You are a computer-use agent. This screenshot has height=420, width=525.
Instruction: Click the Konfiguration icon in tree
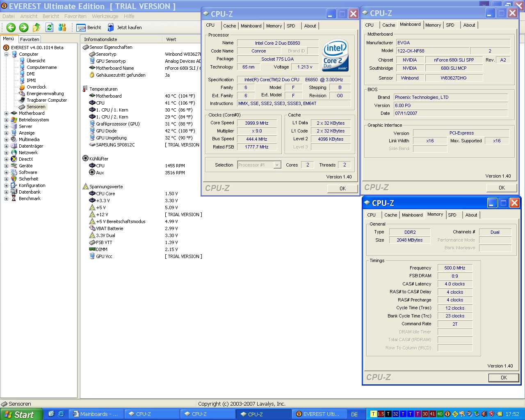click(x=14, y=185)
